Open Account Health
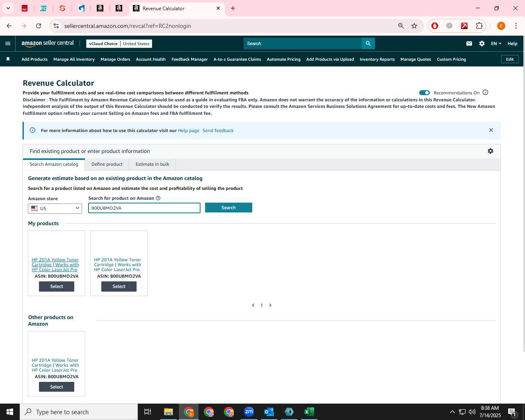525x420 pixels. pos(151,59)
